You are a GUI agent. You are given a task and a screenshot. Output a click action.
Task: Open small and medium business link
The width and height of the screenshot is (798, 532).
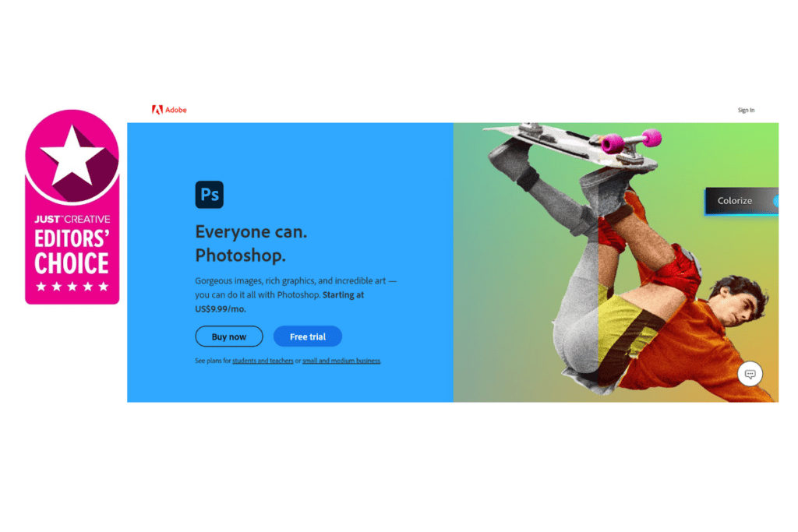tap(341, 361)
